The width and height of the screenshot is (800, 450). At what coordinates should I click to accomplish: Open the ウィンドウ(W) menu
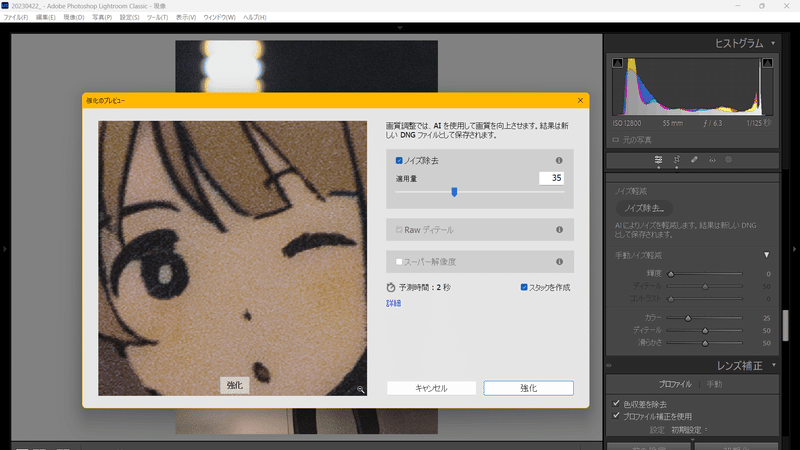pyautogui.click(x=219, y=17)
